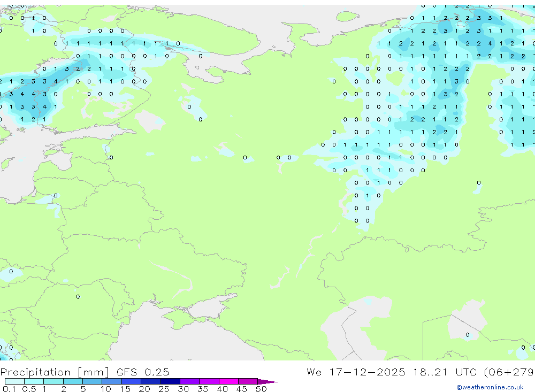The image size is (535, 392).
Task: Click the legend label "30"
Action: [x=184, y=389]
